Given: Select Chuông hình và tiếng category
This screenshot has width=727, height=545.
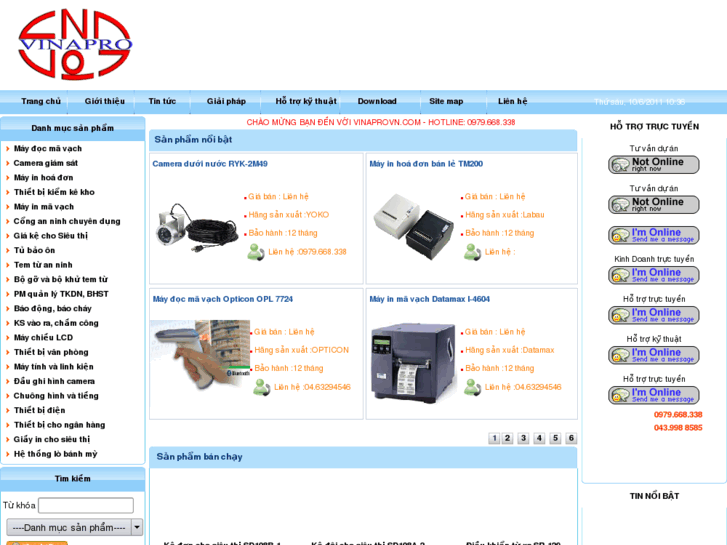Looking at the screenshot, I should tap(56, 396).
